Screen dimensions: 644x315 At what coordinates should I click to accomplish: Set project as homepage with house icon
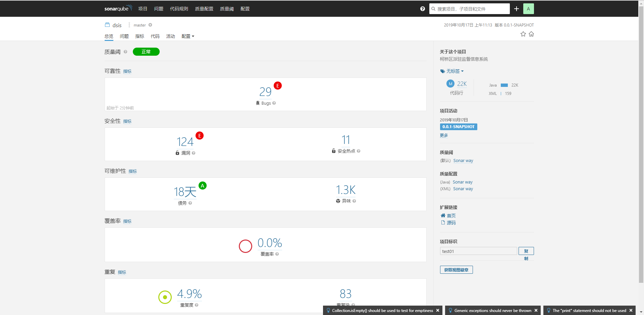[531, 34]
